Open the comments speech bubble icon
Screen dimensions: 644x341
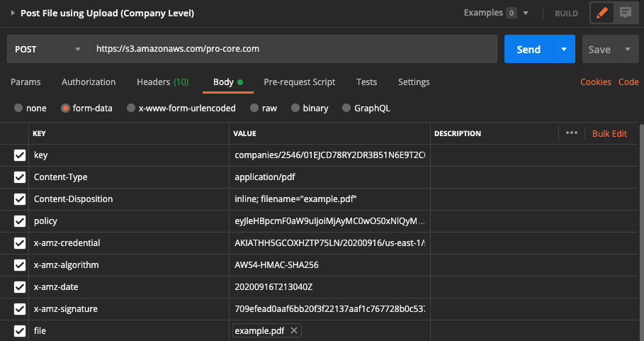(626, 13)
